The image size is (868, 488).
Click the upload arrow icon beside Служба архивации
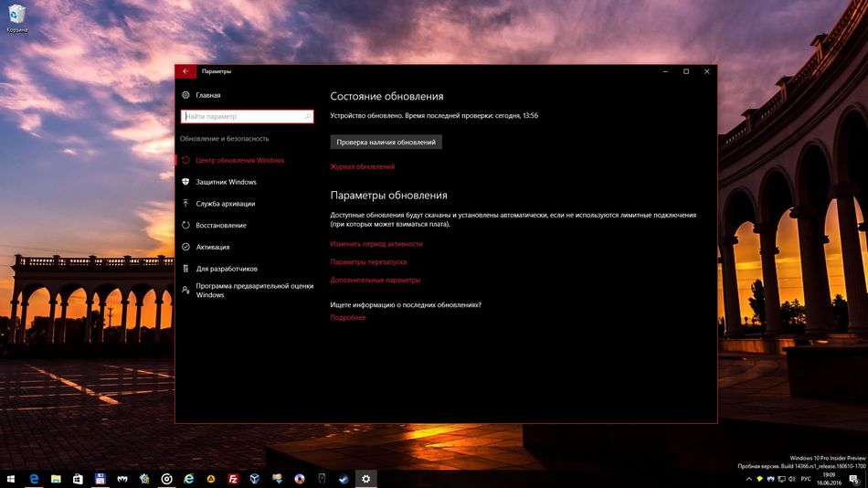click(x=185, y=203)
